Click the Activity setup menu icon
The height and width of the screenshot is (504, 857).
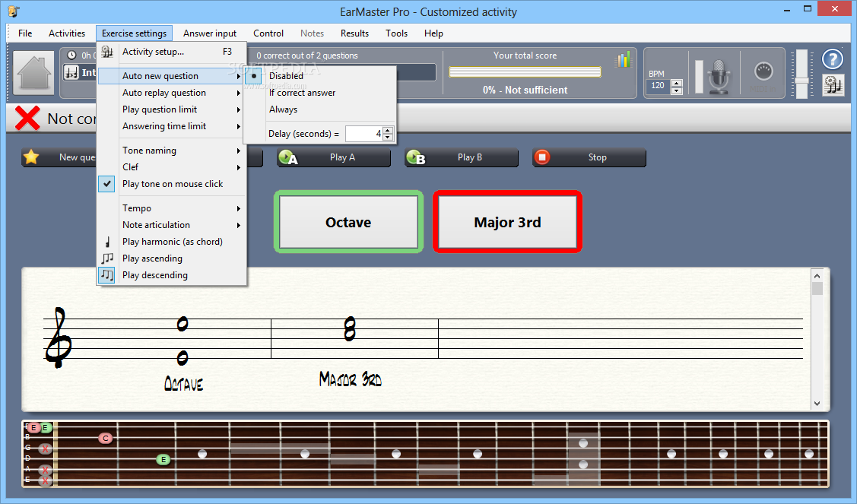107,52
